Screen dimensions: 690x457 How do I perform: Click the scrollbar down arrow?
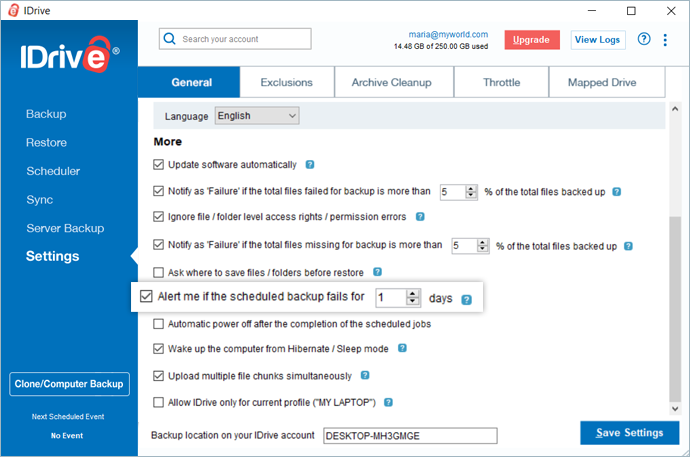coord(675,409)
